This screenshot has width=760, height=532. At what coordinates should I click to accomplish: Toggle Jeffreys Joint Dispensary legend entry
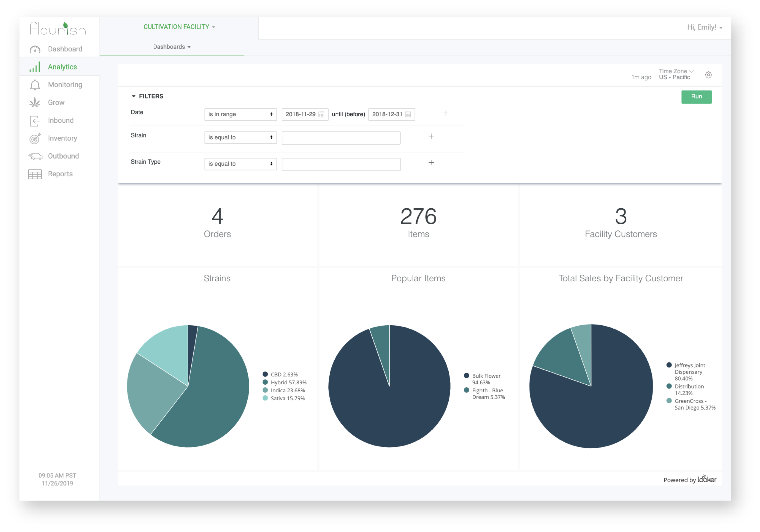point(686,372)
